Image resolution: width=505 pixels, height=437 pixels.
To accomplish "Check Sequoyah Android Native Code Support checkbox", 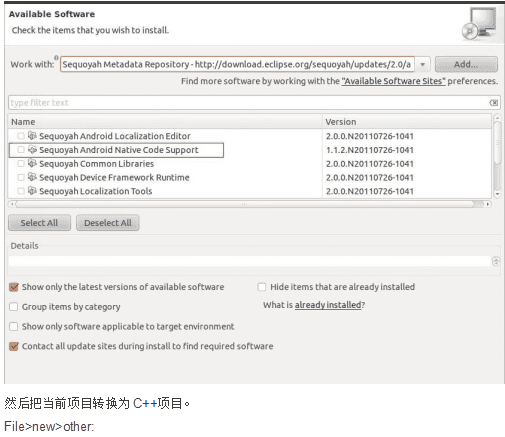I will [21, 150].
